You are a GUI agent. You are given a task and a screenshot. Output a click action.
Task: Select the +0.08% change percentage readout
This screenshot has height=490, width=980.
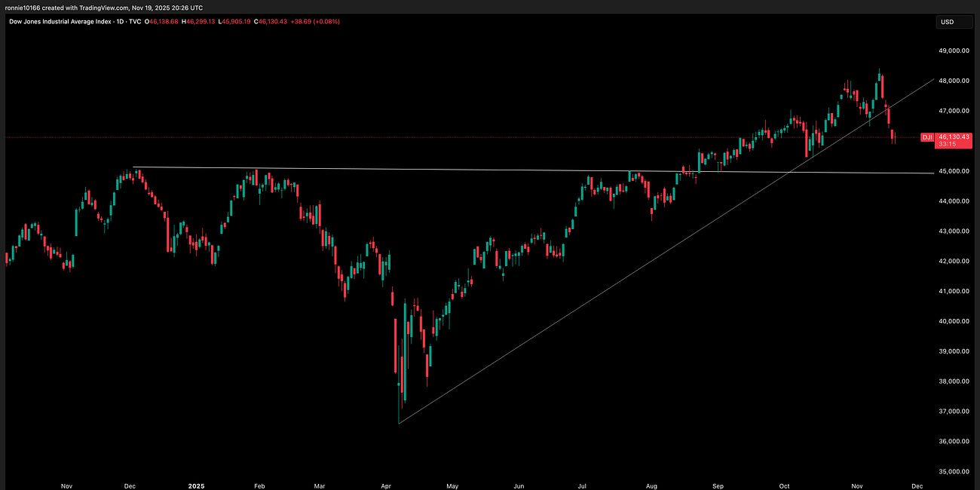point(326,22)
